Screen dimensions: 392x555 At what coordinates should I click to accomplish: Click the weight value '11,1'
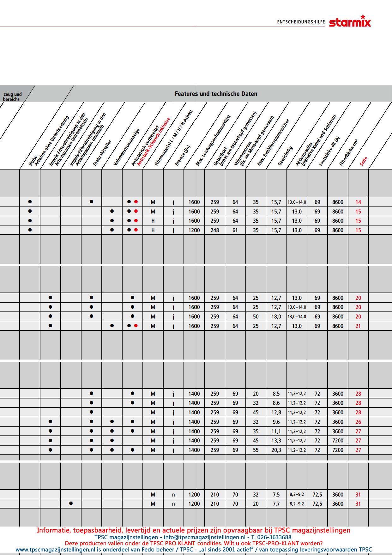coord(276,431)
